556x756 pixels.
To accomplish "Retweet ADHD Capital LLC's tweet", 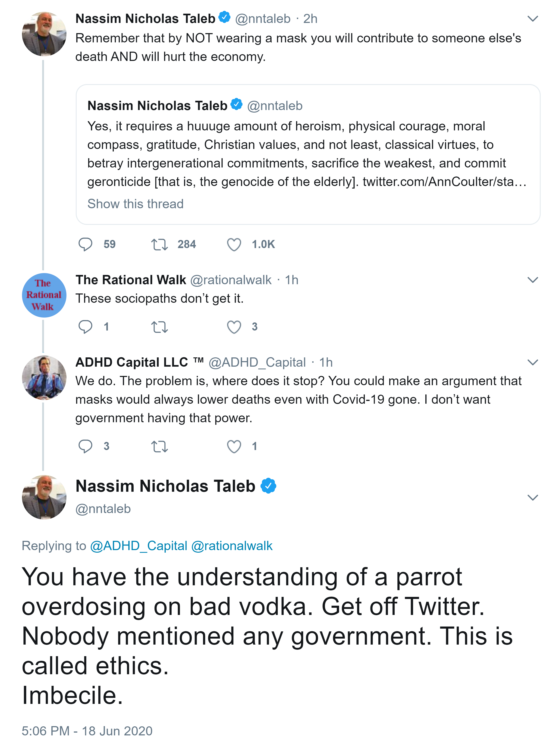I will click(x=159, y=446).
